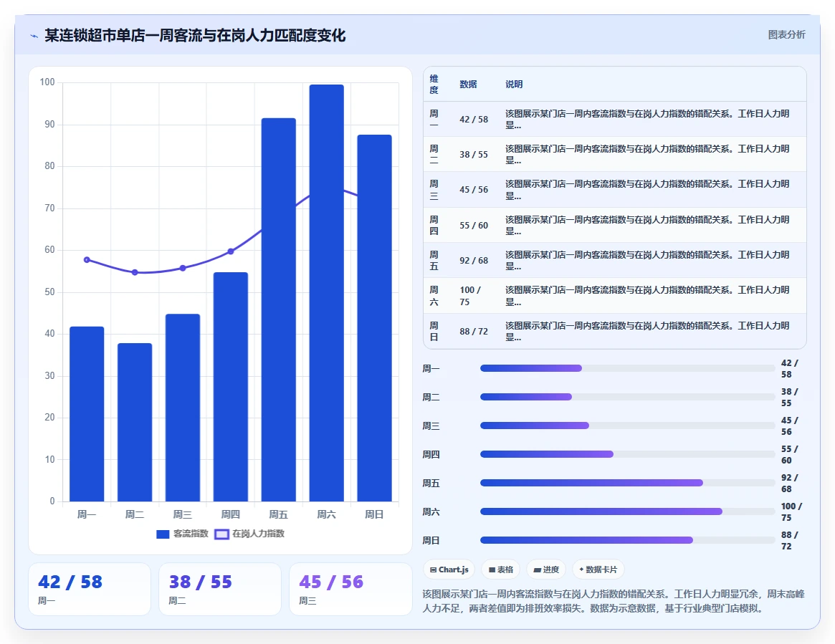Viewport: 835px width, 644px height.
Task: Click the 周日 progress bar
Action: 627,540
